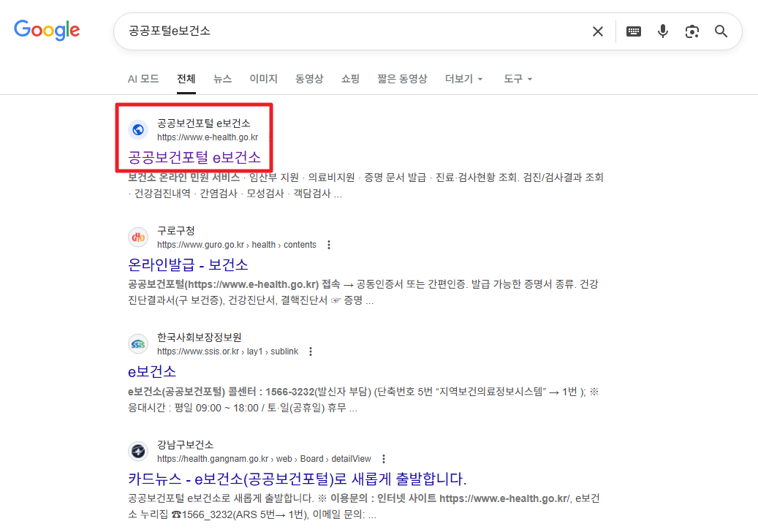Open Google Lens image search
This screenshot has width=758, height=532.
coord(692,31)
